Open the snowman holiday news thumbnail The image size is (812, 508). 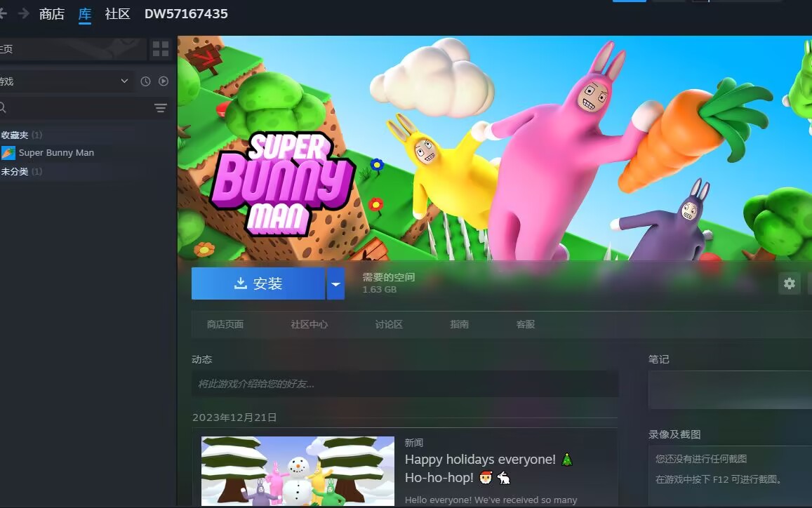click(298, 471)
